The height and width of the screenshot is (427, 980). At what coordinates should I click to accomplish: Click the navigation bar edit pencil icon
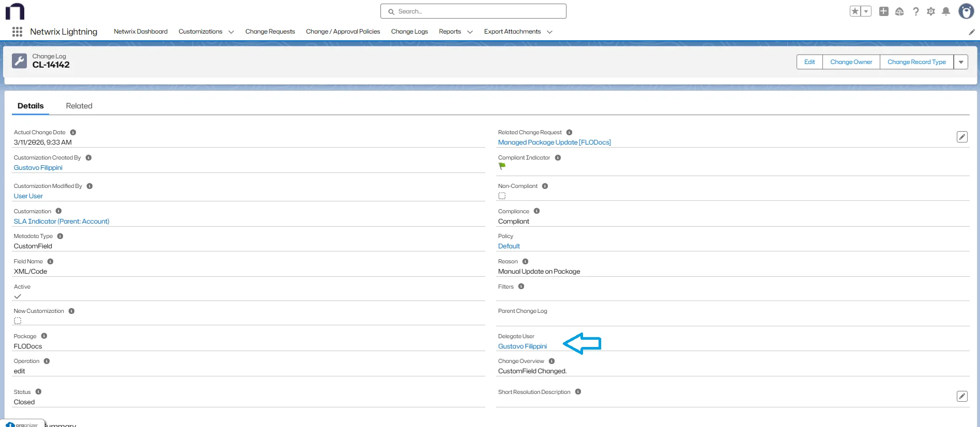point(972,32)
